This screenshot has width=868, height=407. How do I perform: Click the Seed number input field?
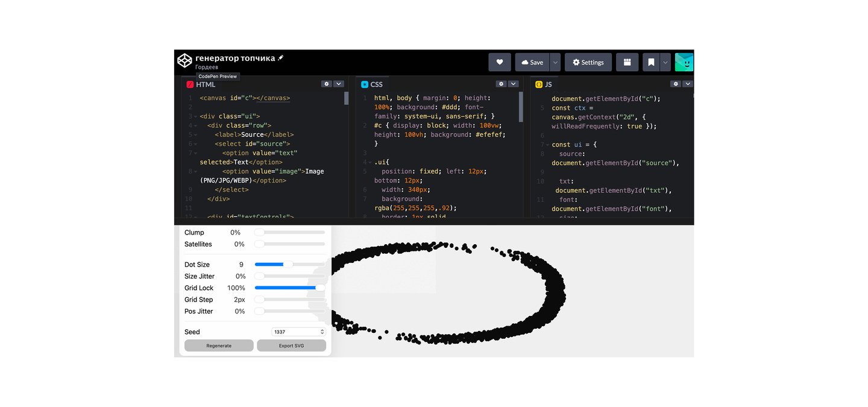[x=298, y=332]
